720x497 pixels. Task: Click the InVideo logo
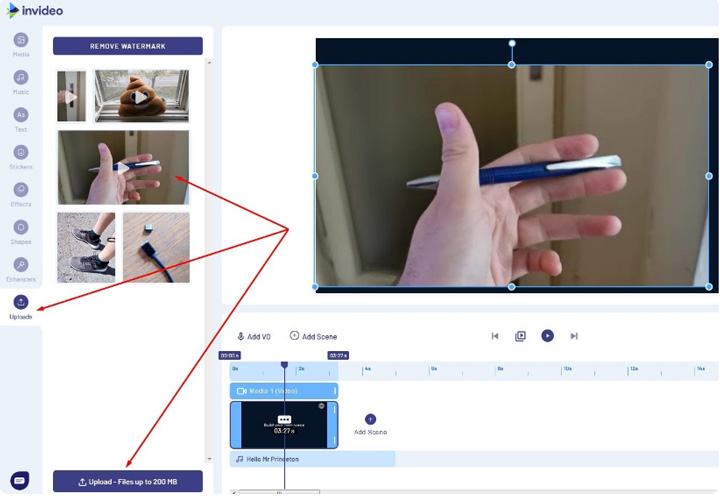[x=35, y=10]
